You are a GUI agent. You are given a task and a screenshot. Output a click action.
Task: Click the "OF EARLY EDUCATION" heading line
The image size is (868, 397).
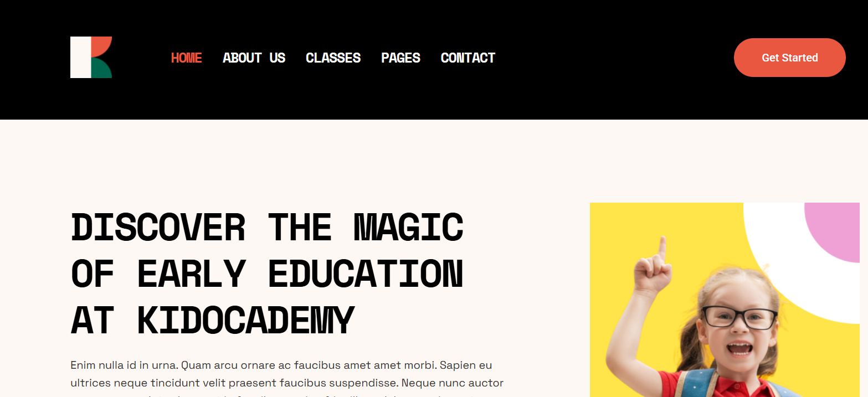[x=267, y=274]
